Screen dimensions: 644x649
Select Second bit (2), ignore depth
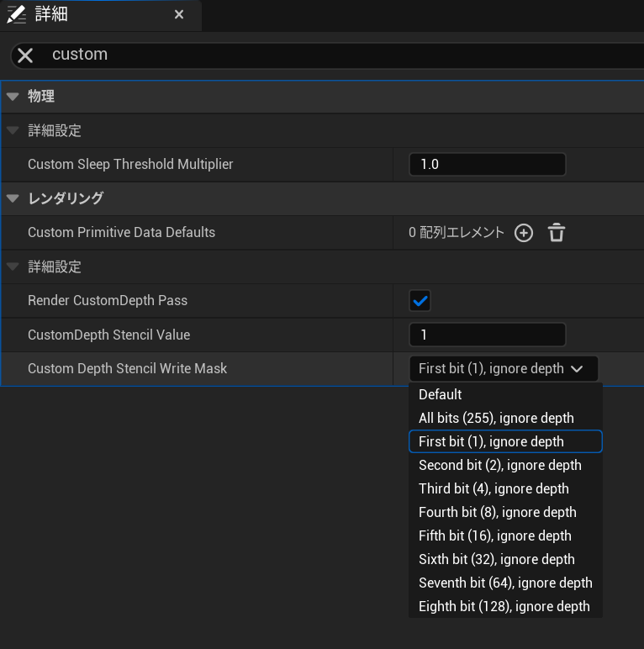coord(505,465)
